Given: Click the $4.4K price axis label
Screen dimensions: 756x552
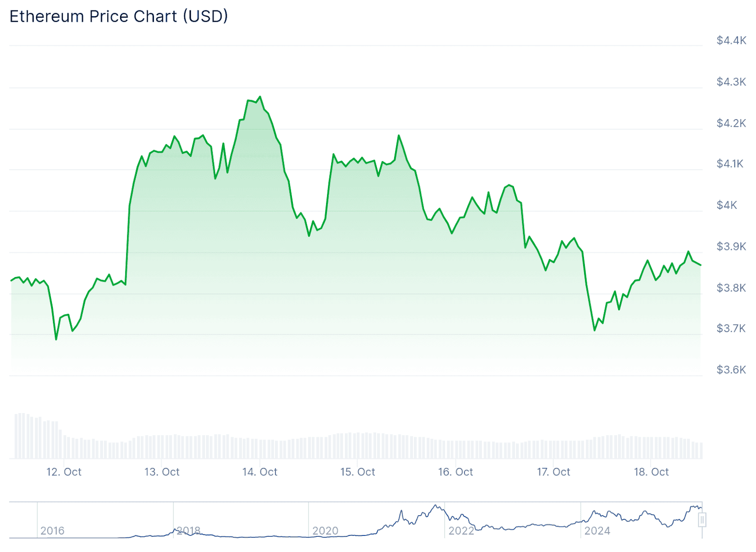Looking at the screenshot, I should pyautogui.click(x=731, y=41).
